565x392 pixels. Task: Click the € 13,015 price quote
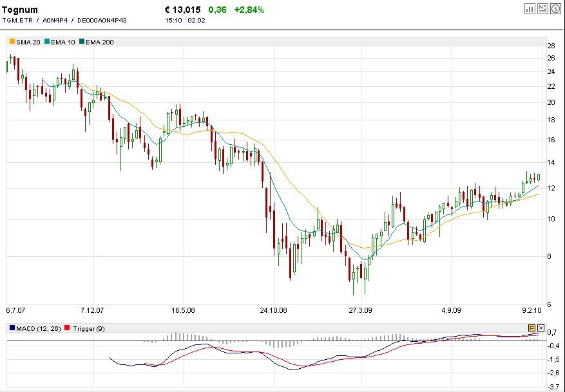tap(183, 10)
